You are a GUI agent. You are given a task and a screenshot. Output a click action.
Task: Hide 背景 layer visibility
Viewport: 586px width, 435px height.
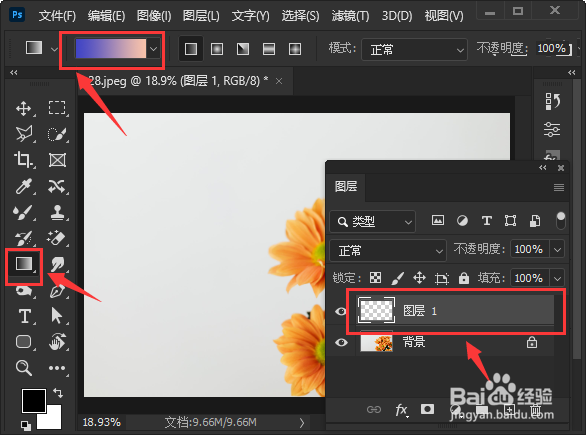click(341, 342)
